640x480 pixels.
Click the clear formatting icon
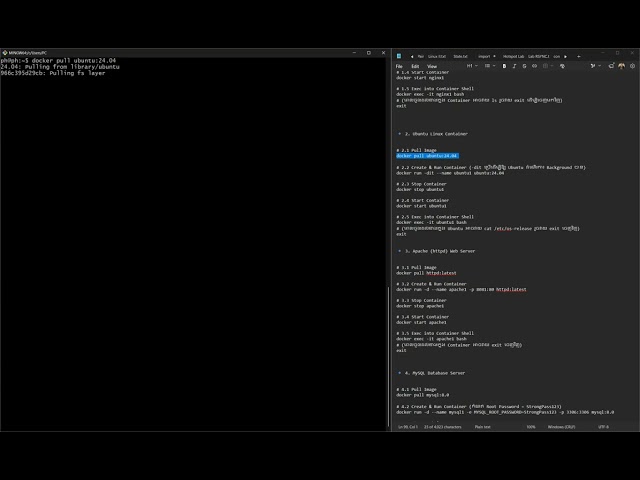tap(562, 66)
